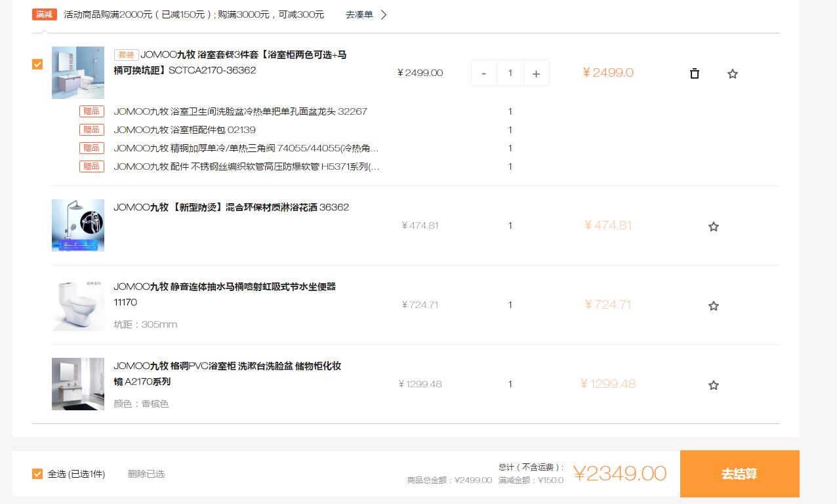The width and height of the screenshot is (837, 504).
Task: Favorite the 格调PVC浴室柜 item star
Action: point(714,385)
